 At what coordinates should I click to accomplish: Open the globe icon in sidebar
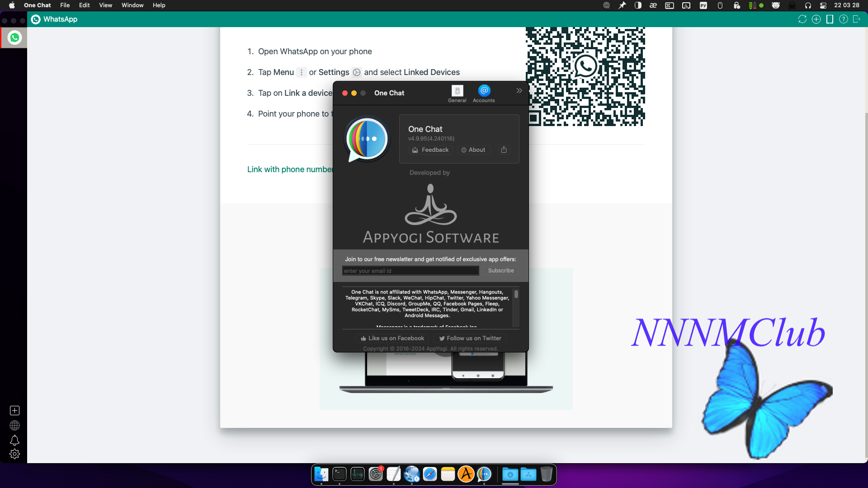click(x=14, y=425)
